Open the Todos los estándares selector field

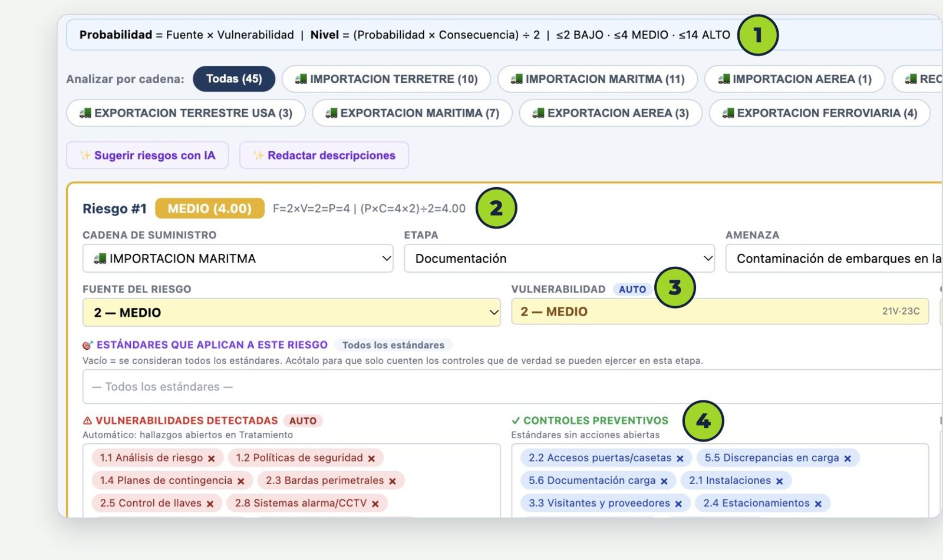pos(513,386)
